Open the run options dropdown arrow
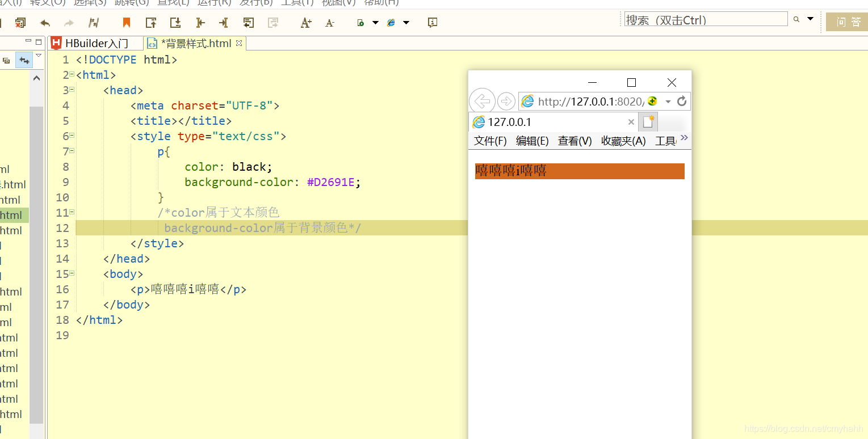Screen dimensions: 868x439 375,23
